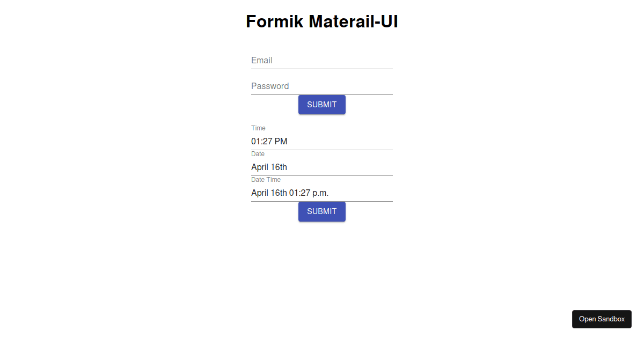This screenshot has width=644, height=338.
Task: Click the underline beneath the Email field
Action: coord(322,69)
